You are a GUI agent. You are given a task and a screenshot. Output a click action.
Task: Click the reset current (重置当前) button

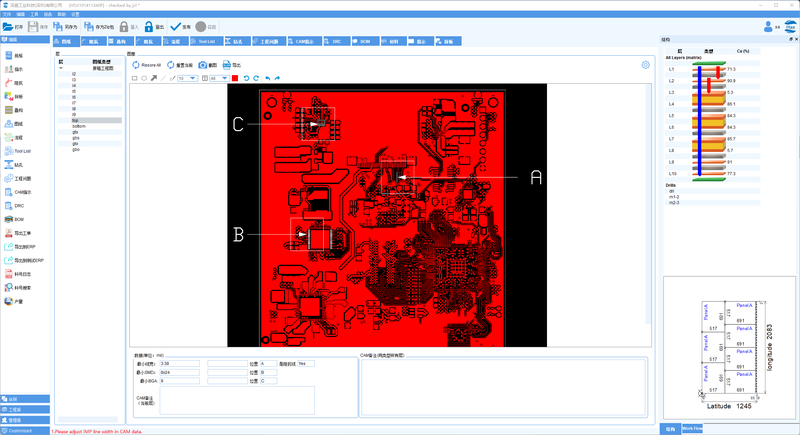click(180, 65)
